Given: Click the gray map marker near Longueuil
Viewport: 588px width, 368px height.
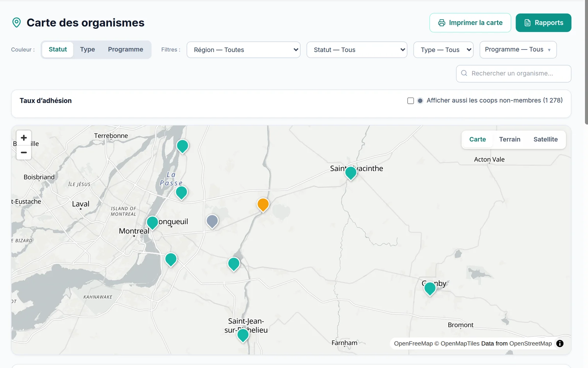Looking at the screenshot, I should pyautogui.click(x=212, y=222).
